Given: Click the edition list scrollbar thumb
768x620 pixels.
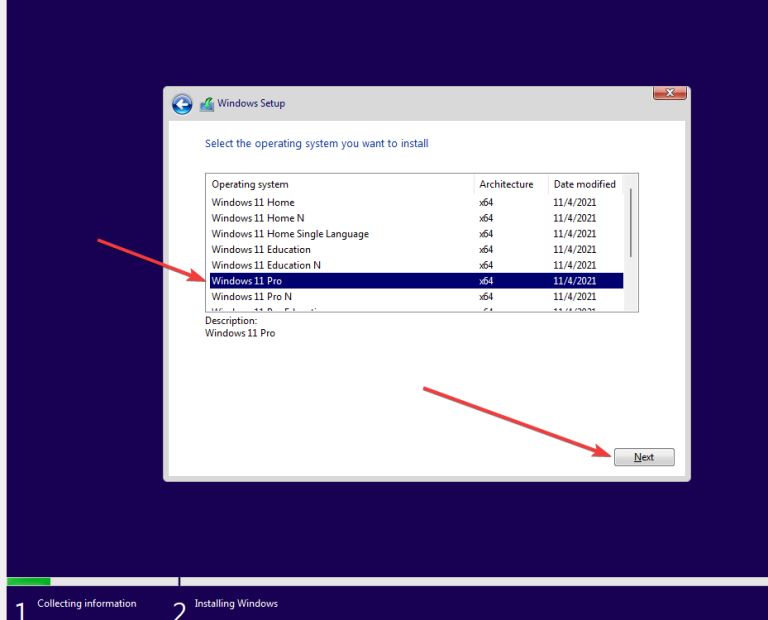Looking at the screenshot, I should [x=631, y=223].
